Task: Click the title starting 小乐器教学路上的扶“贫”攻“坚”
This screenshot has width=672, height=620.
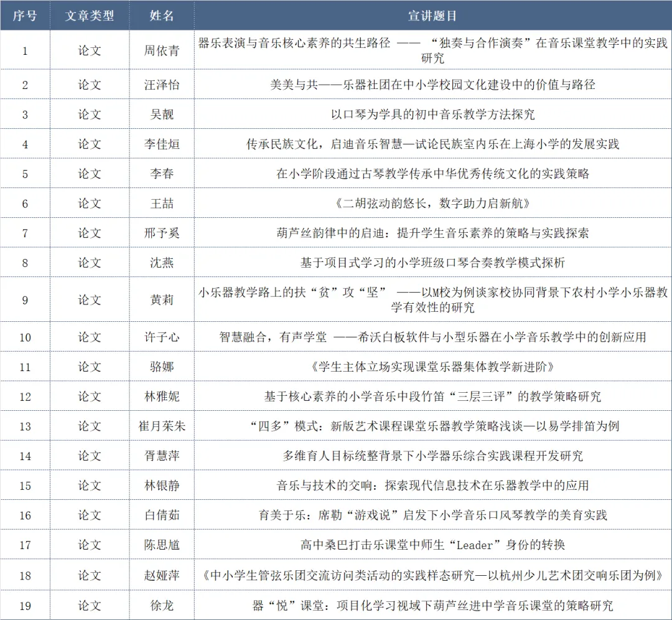Action: click(x=432, y=299)
